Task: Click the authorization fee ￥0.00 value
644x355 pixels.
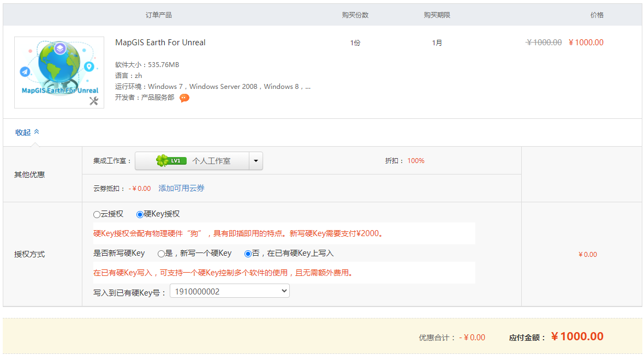Action: 588,255
